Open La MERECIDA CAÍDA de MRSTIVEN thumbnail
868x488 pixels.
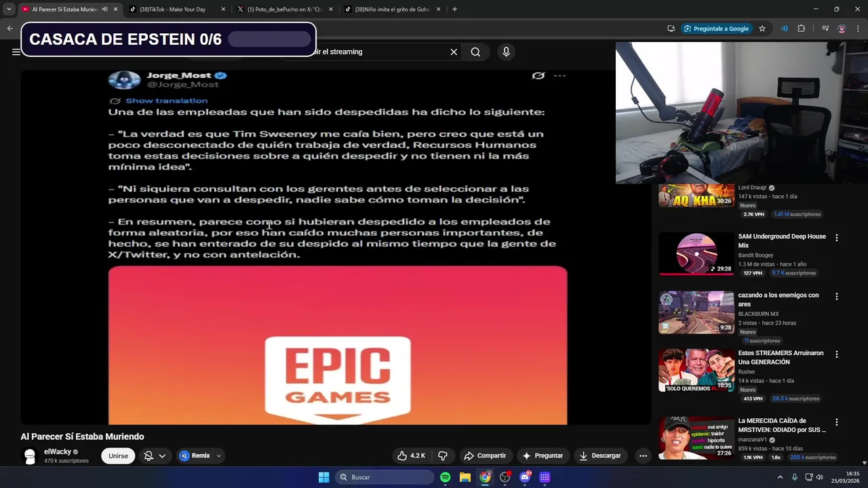pos(696,438)
